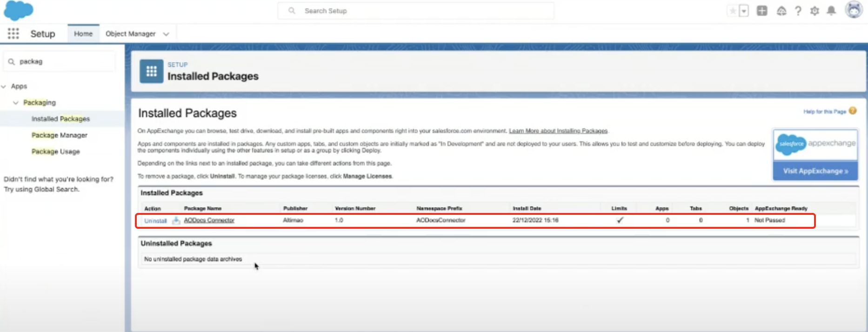Open the Help for this Page link
This screenshot has width=868, height=332.
point(824,112)
